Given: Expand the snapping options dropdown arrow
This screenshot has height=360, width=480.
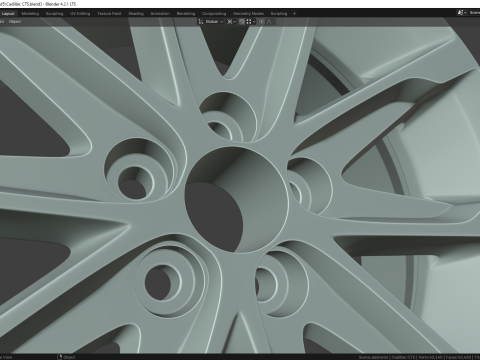Looking at the screenshot, I should tap(254, 22).
